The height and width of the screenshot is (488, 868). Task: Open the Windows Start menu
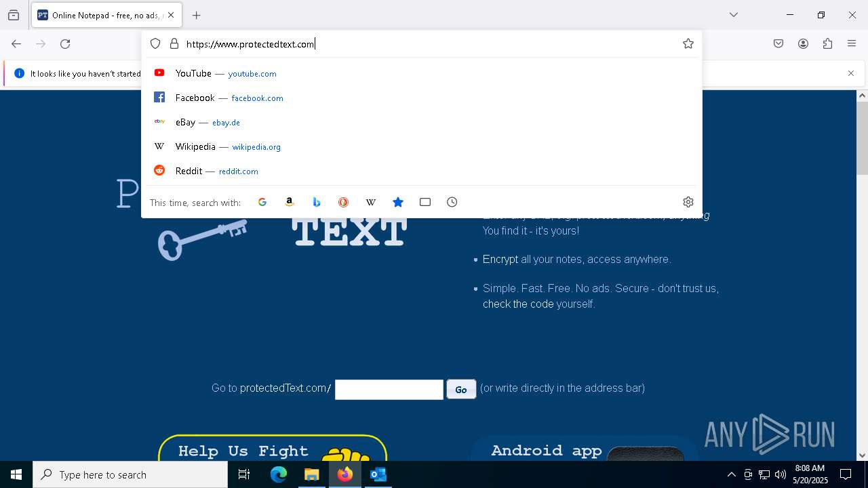(16, 474)
